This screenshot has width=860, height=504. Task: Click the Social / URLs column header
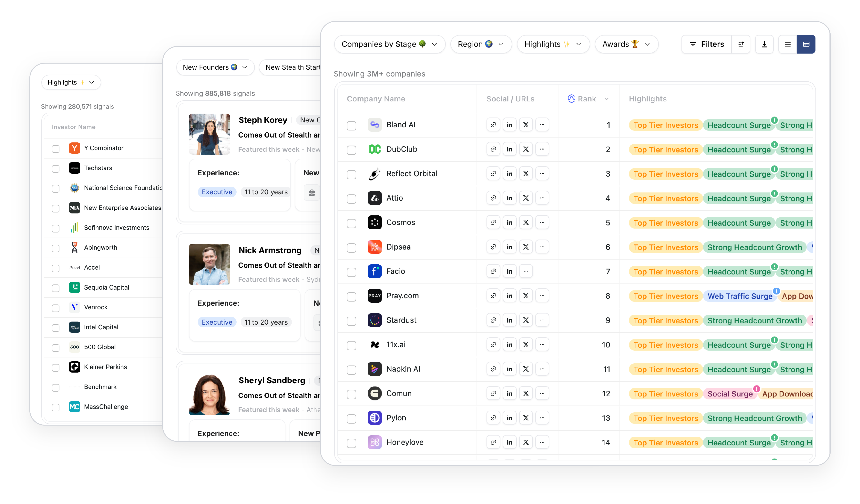tap(510, 99)
